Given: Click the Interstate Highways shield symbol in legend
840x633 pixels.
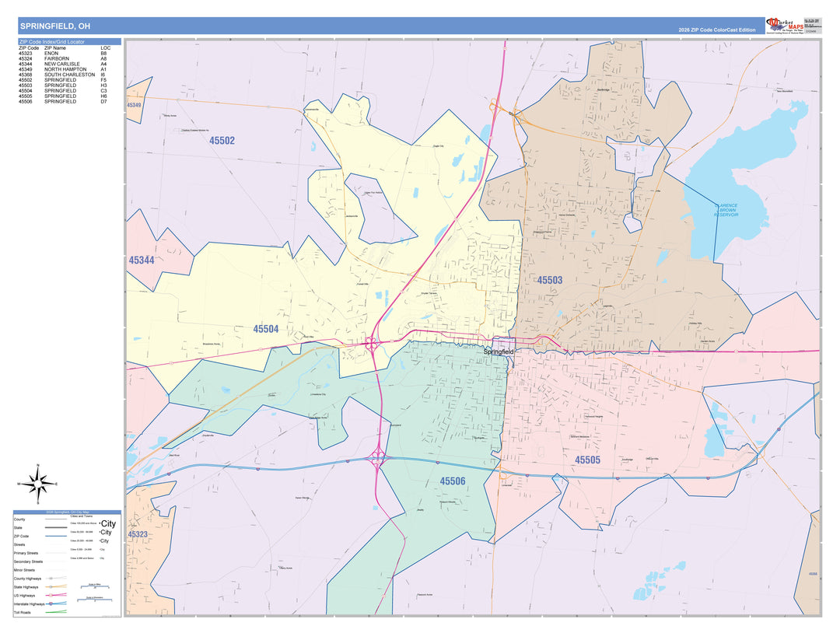Looking at the screenshot, I should [x=51, y=603].
